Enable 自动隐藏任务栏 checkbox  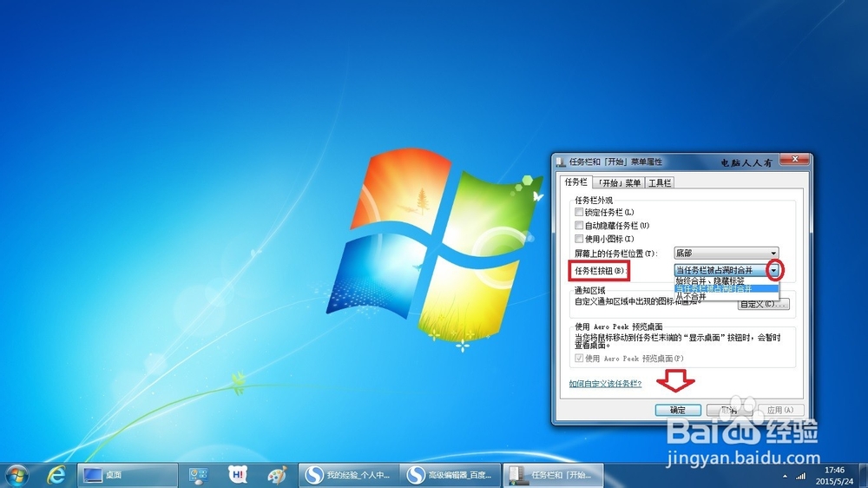(579, 226)
